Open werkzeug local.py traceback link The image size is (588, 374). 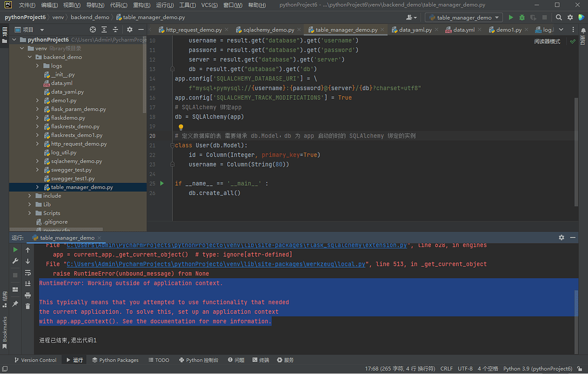(x=216, y=264)
